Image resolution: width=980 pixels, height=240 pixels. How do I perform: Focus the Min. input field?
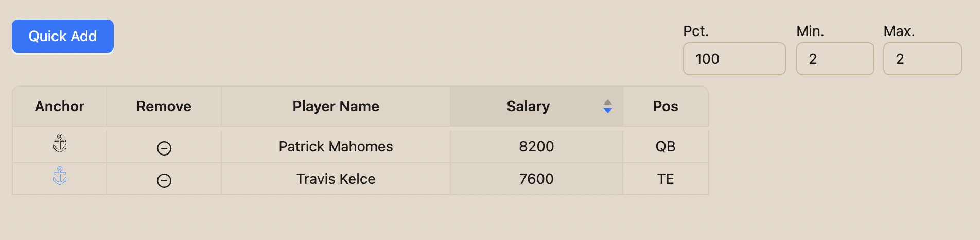835,59
